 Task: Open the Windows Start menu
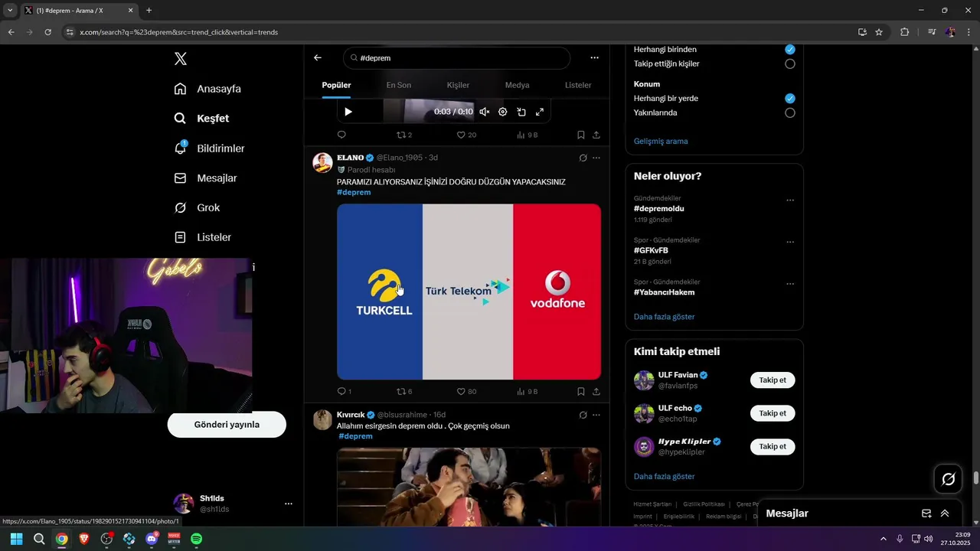point(16,539)
